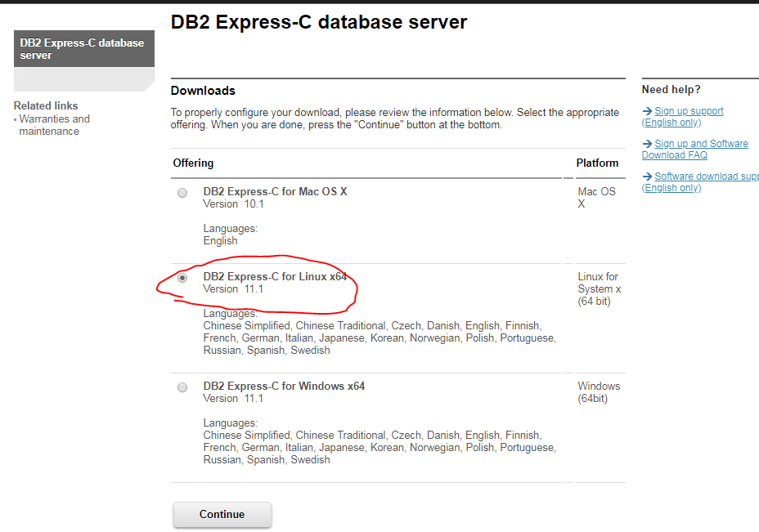Click the Offering column header
This screenshot has width=759, height=532.
[192, 163]
